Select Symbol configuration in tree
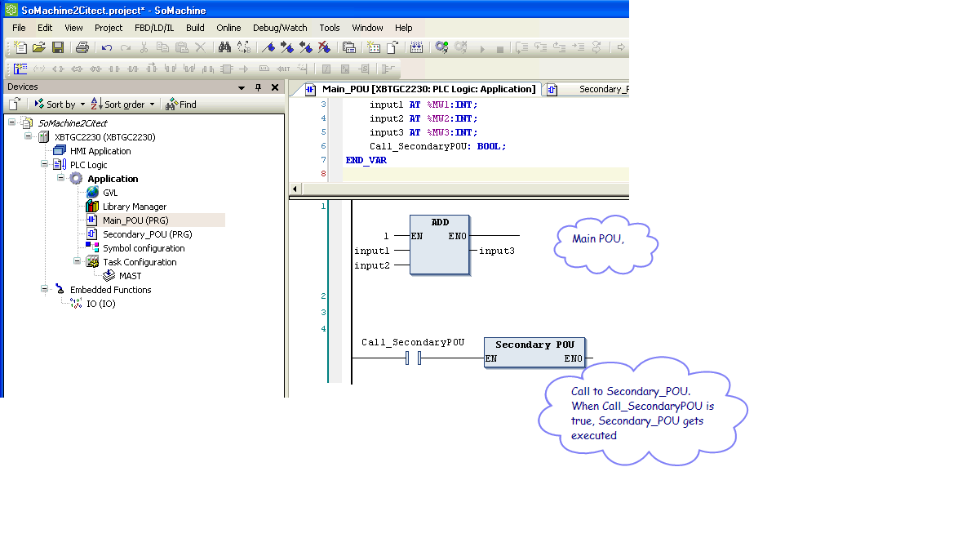Viewport: 980px width, 556px height. pos(144,248)
